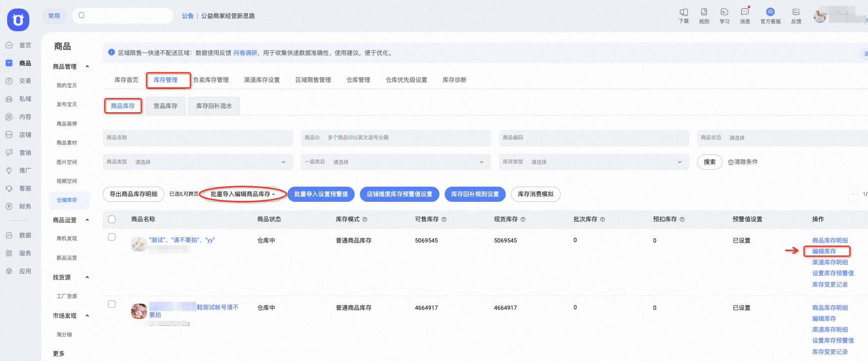Check the 鞋测试帐号 product row checkbox
The width and height of the screenshot is (868, 361).
tap(112, 304)
